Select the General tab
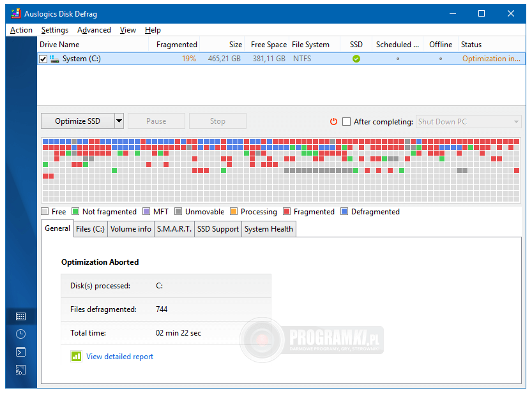Viewport: 532px width, 393px height. 57,228
